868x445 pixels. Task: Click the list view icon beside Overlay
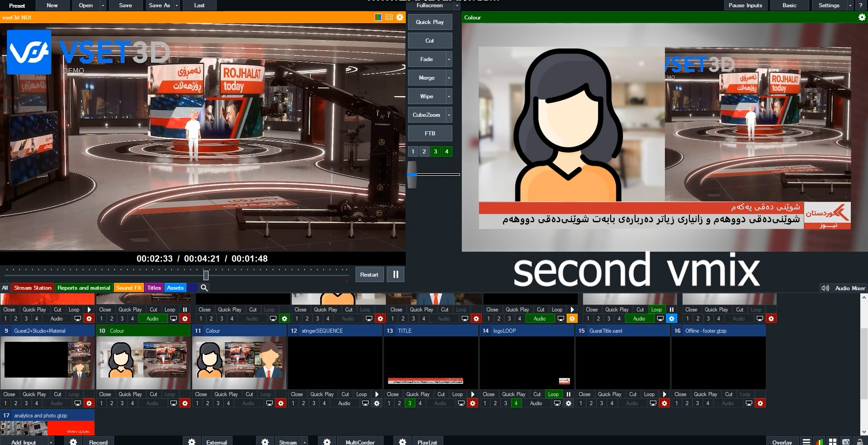(x=806, y=442)
